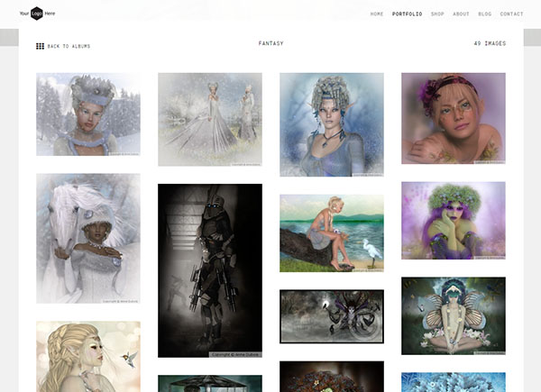View the blue-haired woman portrait thumbnail

tap(332, 123)
